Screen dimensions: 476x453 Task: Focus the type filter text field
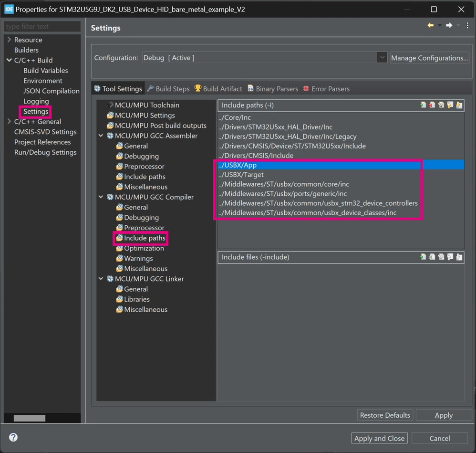pyautogui.click(x=42, y=26)
